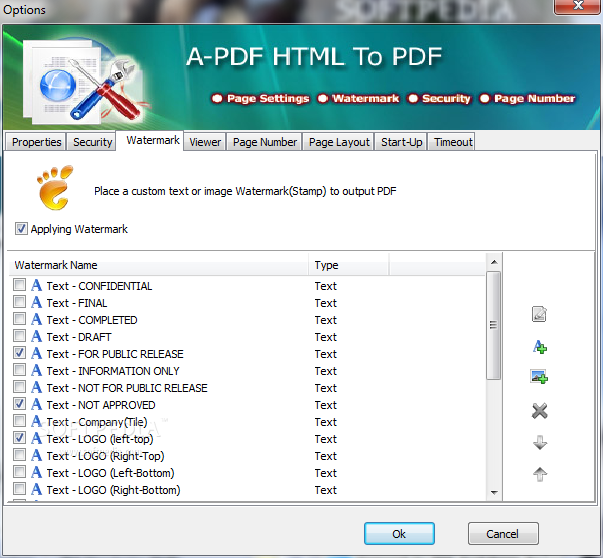Image resolution: width=603 pixels, height=558 pixels.
Task: Enable NOT FOR PUBLIC RELEASE watermark
Action: pos(19,387)
